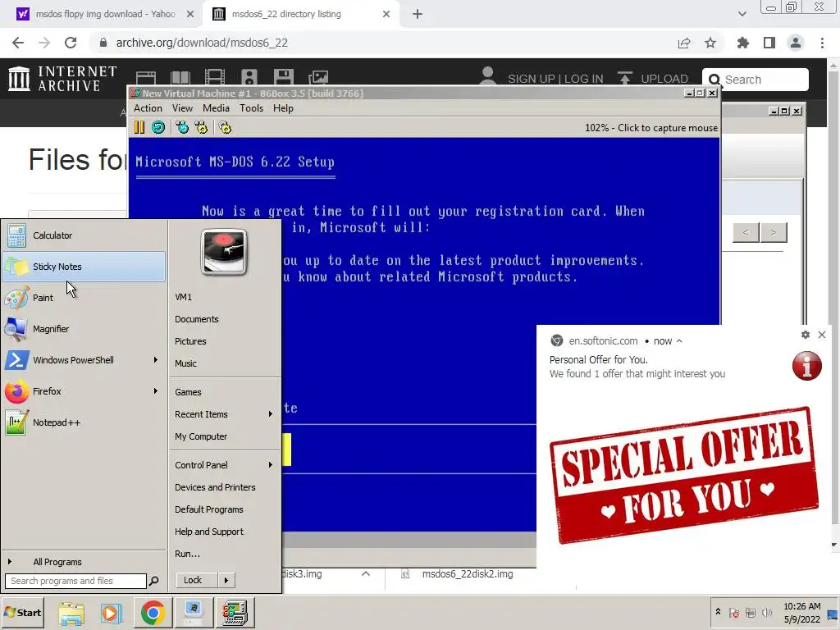Open the arrow next to Lock button
This screenshot has height=630, width=840.
[226, 580]
